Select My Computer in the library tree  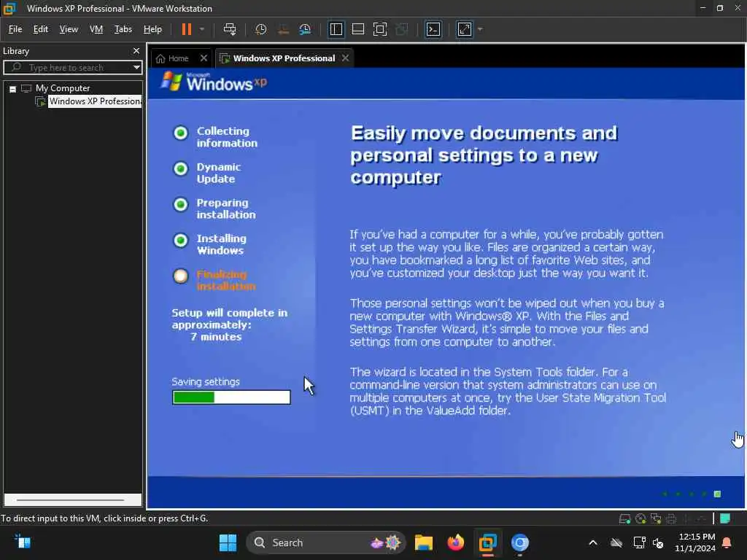point(63,88)
